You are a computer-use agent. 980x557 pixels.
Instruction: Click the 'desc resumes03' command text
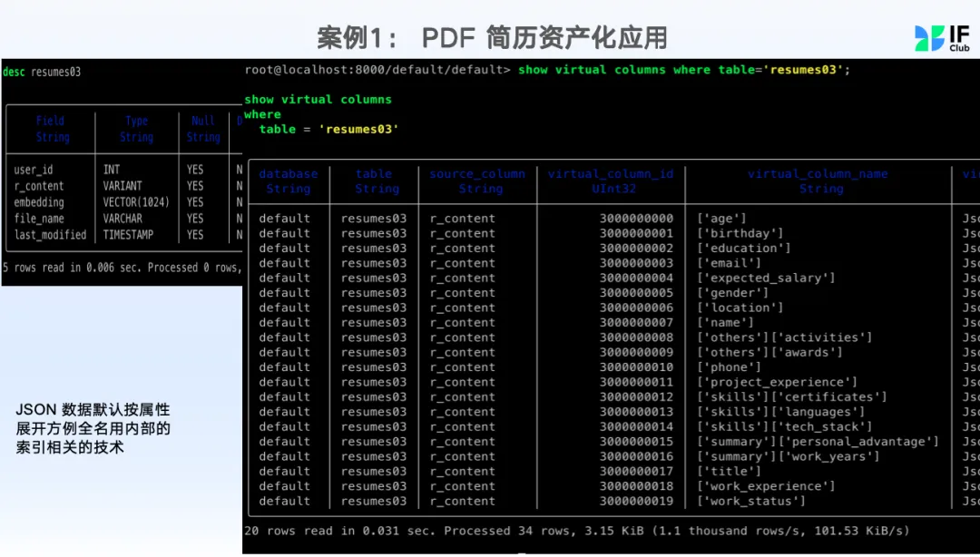(42, 72)
